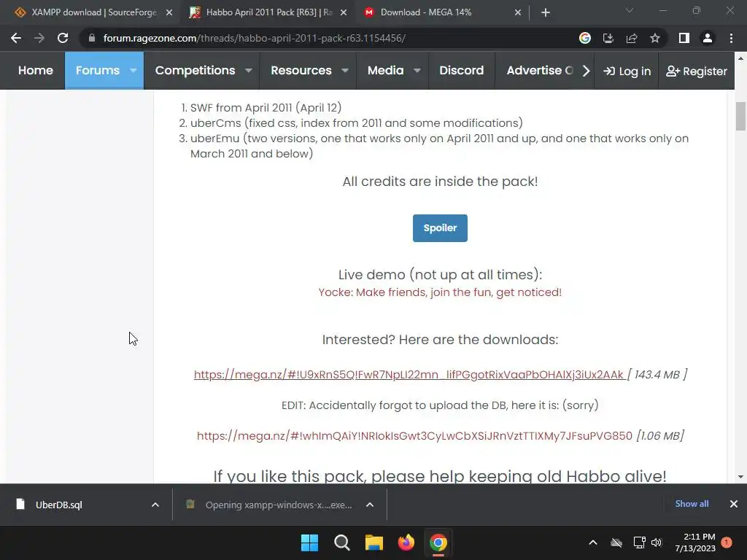Click the Log in link
747x560 pixels.
pos(627,71)
